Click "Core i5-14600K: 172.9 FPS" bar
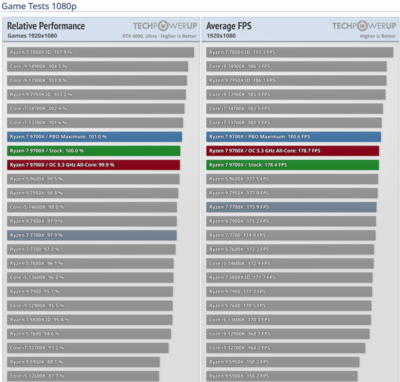The width and height of the screenshot is (400, 382). click(x=290, y=263)
